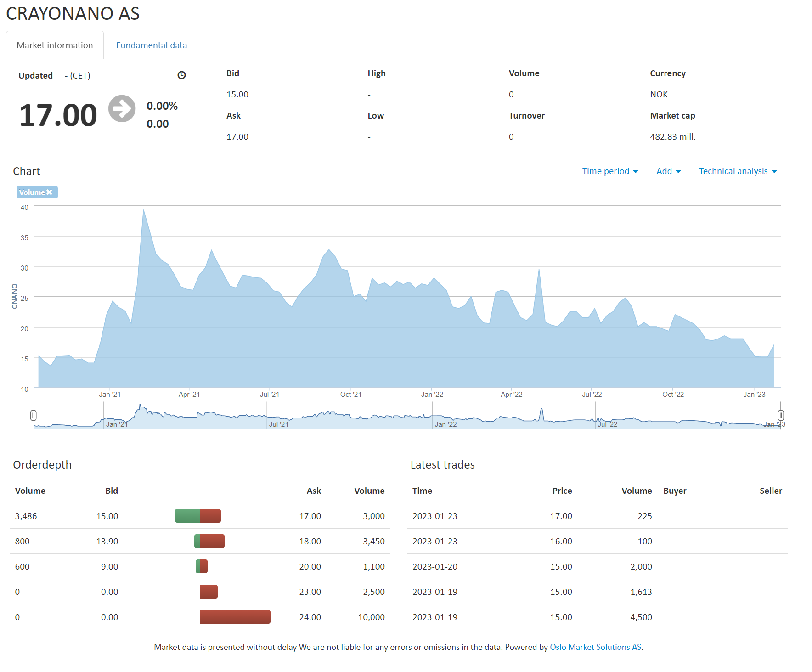Click ask volume 10,000 in Orderdepth

click(x=371, y=617)
